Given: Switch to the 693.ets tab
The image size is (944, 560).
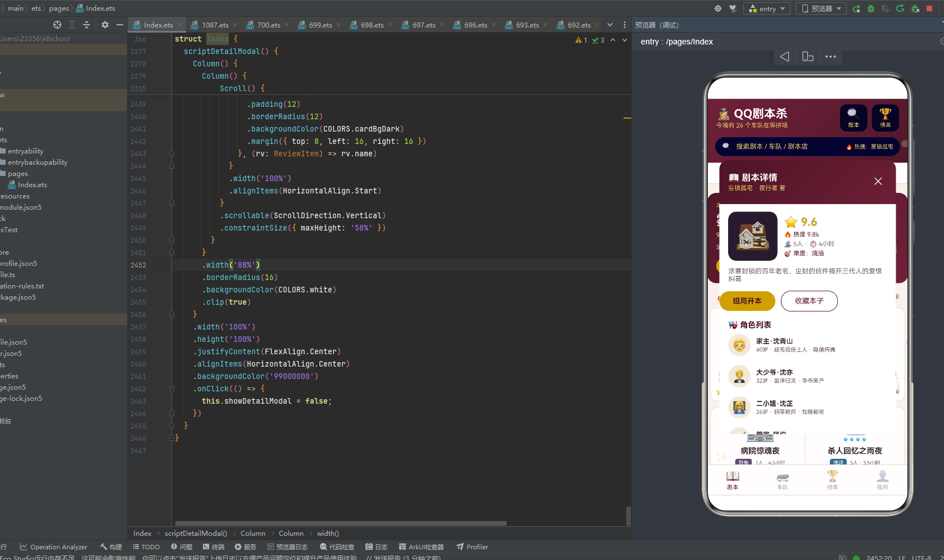Looking at the screenshot, I should coord(527,25).
